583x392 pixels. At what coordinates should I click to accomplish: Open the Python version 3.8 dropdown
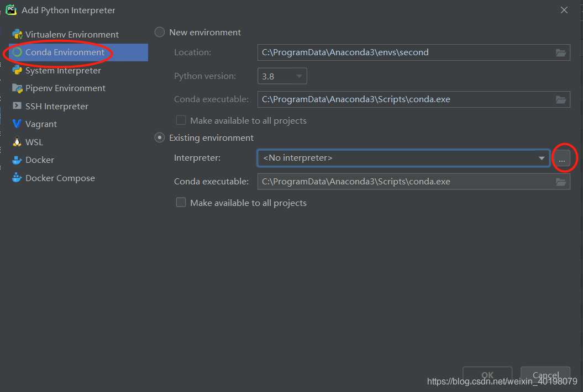point(282,76)
